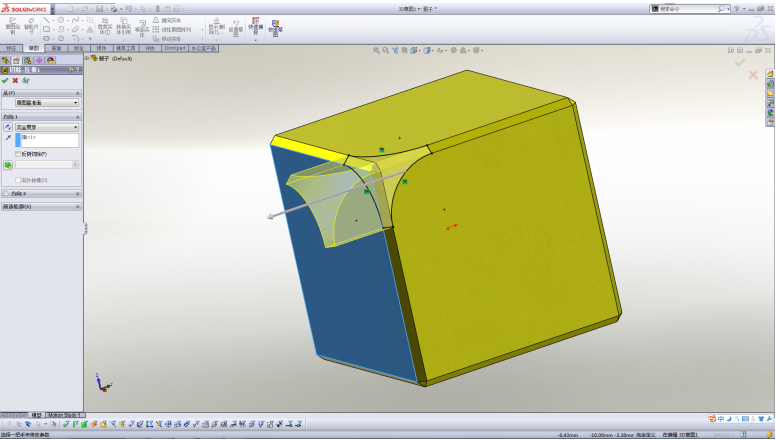The width and height of the screenshot is (776, 440).
Task: Open Motion Study 1 bottom tab
Action: 65,415
